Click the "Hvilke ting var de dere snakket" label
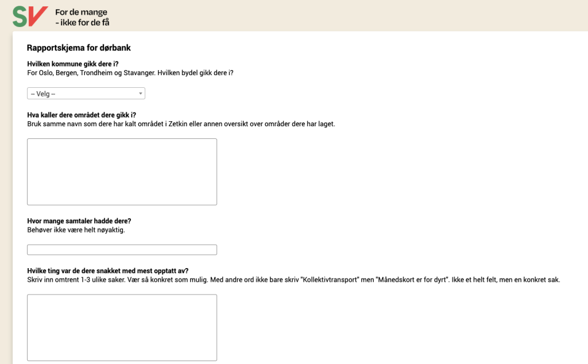The image size is (588, 364). [x=108, y=271]
